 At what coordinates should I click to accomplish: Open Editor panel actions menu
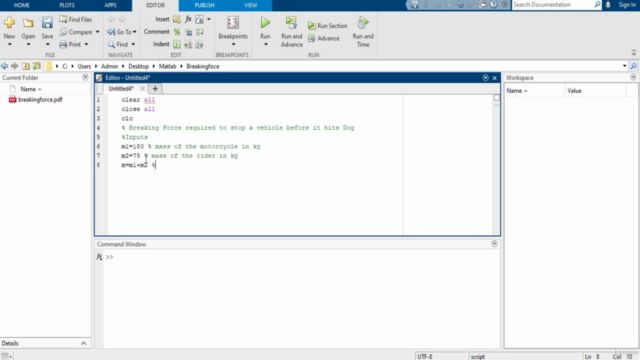pos(485,78)
